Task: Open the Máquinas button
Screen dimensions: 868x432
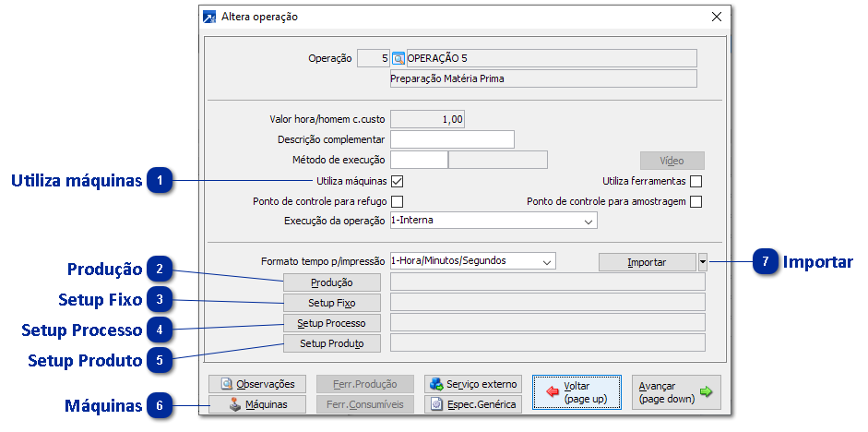Action: [257, 404]
